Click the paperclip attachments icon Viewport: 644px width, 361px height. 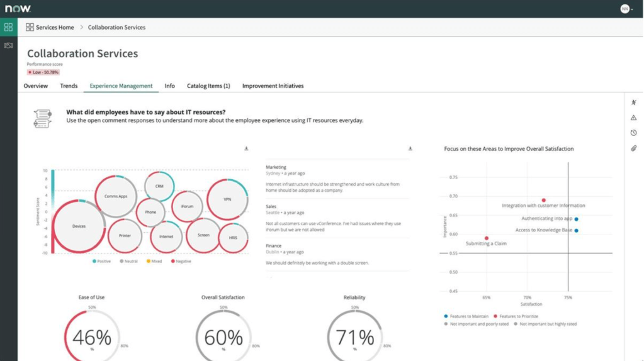(633, 148)
